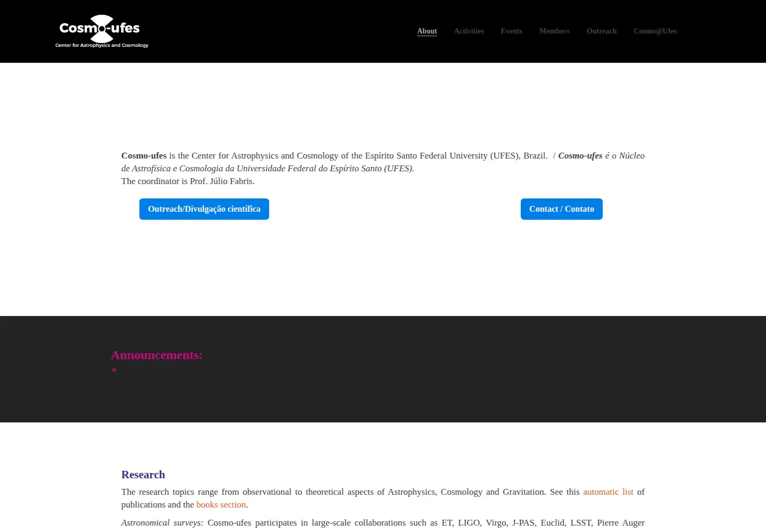Image resolution: width=766 pixels, height=532 pixels.
Task: Open the About menu item
Action: [x=427, y=31]
